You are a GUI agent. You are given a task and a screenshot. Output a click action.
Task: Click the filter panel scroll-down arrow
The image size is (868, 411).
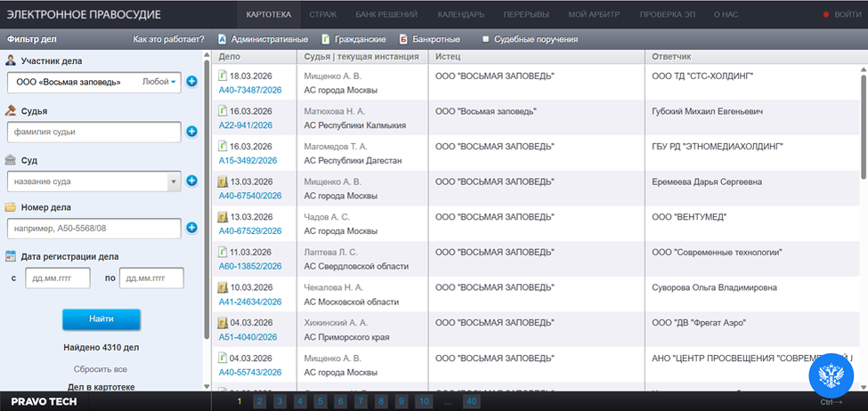tap(207, 386)
